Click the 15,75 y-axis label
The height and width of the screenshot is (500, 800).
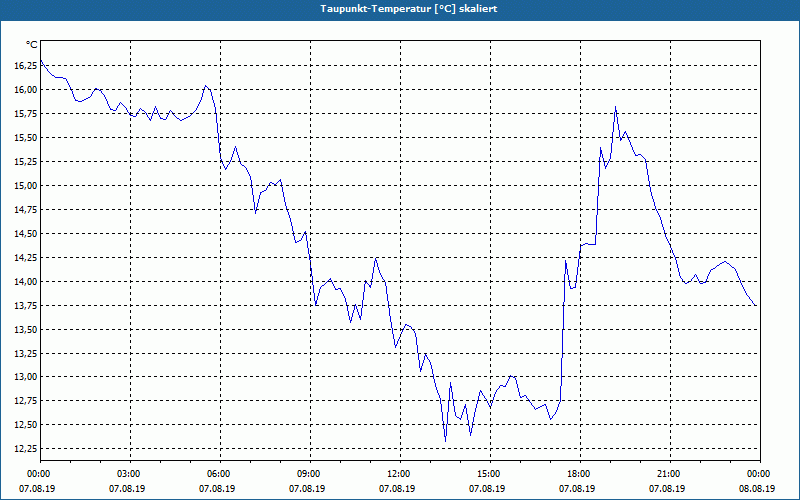(x=26, y=114)
